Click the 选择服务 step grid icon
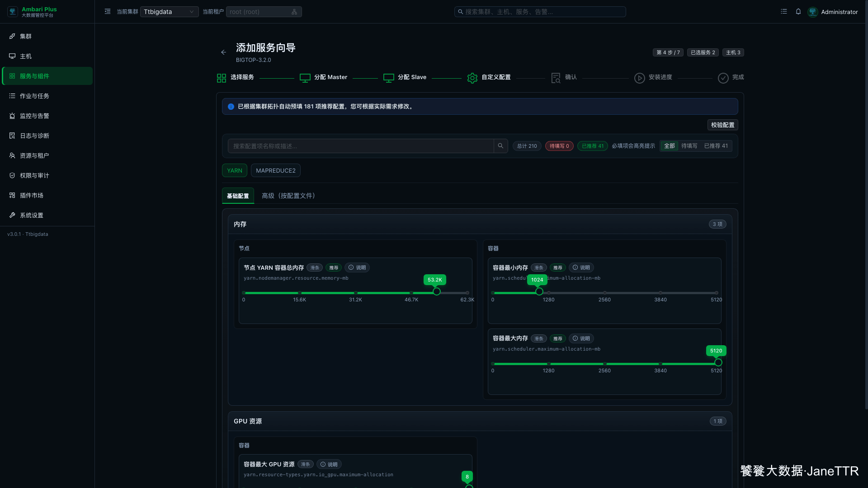Image resolution: width=868 pixels, height=488 pixels. [x=222, y=78]
